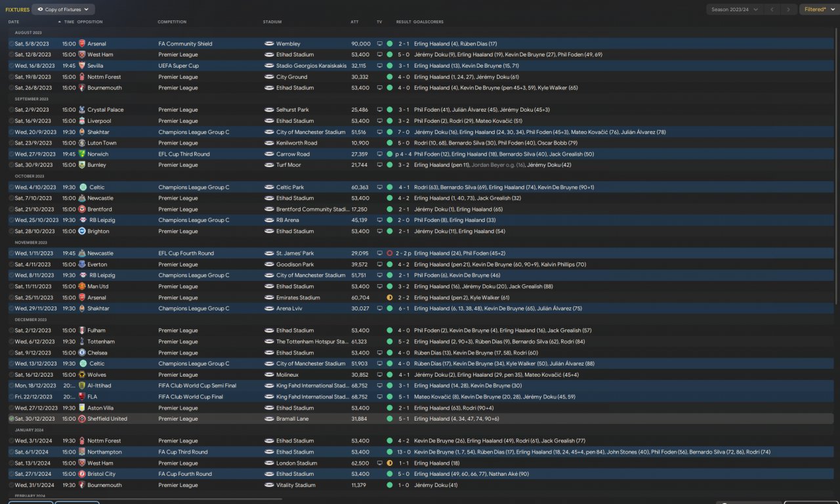Click the Chelsea club badge

[82, 352]
